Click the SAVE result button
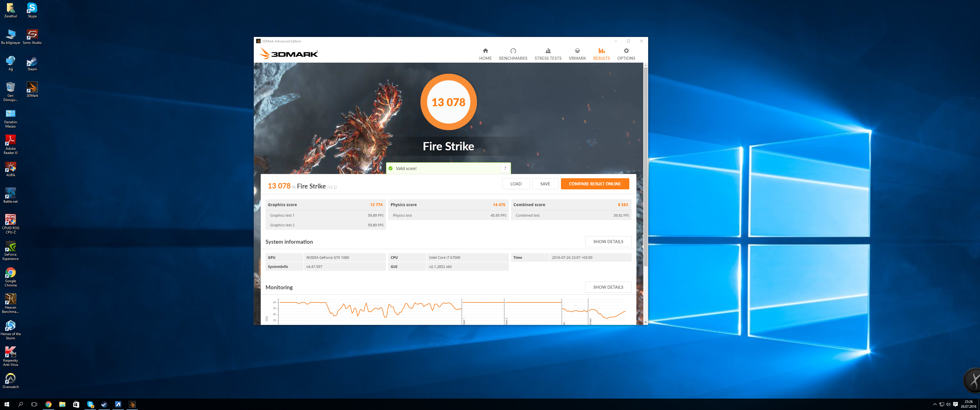 (x=545, y=184)
